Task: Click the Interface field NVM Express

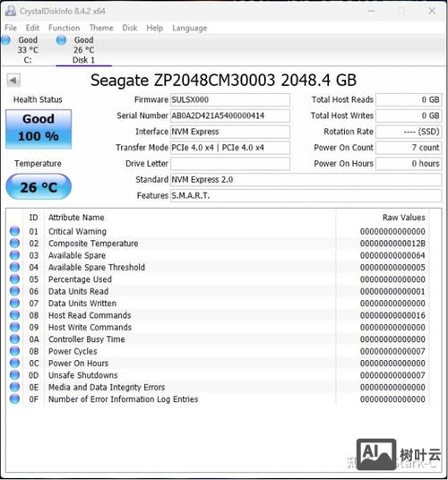Action: (x=230, y=132)
